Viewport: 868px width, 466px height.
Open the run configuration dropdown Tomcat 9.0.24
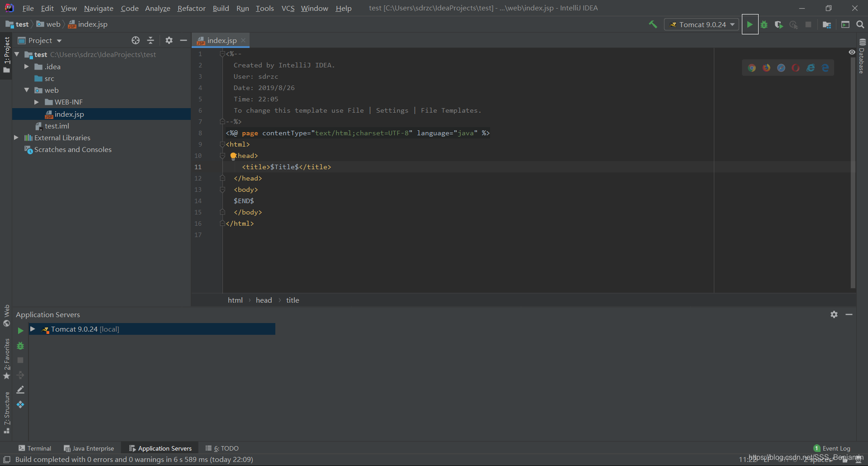(x=702, y=24)
